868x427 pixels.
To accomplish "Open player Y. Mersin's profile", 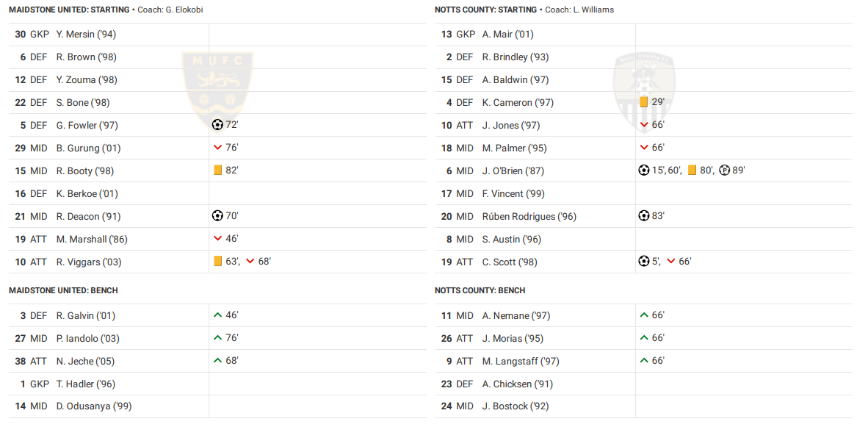I will click(86, 34).
